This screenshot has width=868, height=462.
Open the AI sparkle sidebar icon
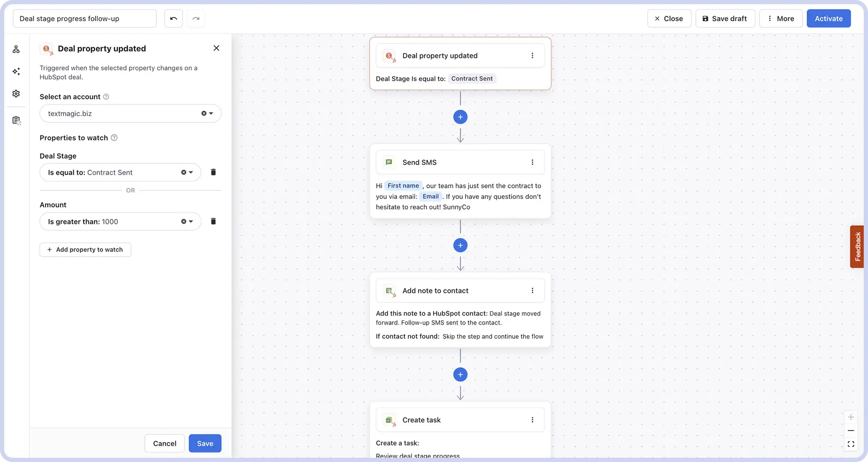click(16, 71)
